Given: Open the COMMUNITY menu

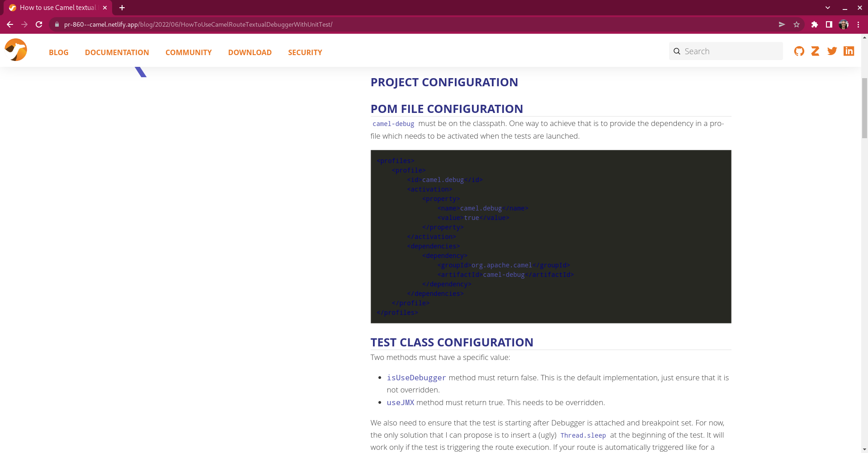Looking at the screenshot, I should [189, 52].
